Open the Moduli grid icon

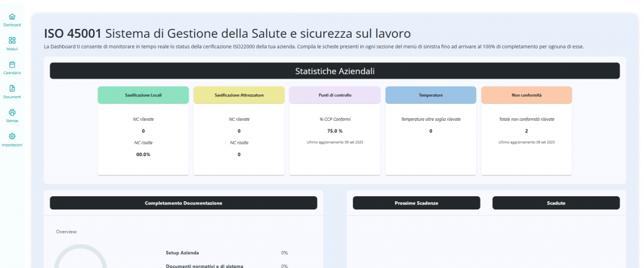pyautogui.click(x=12, y=40)
